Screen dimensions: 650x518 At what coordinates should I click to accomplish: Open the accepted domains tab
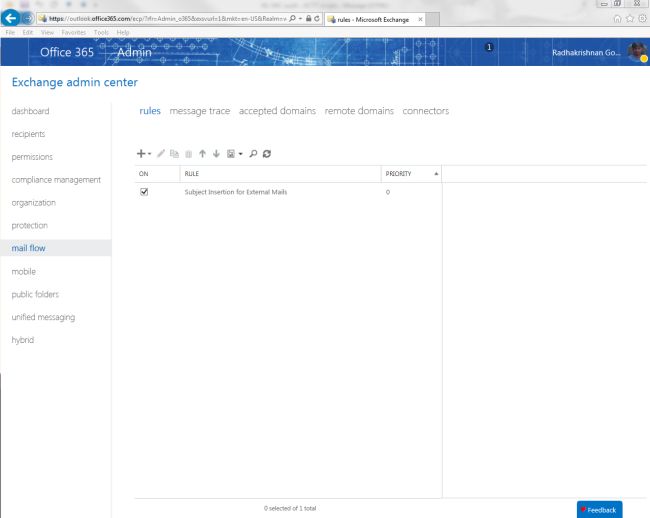[x=277, y=111]
